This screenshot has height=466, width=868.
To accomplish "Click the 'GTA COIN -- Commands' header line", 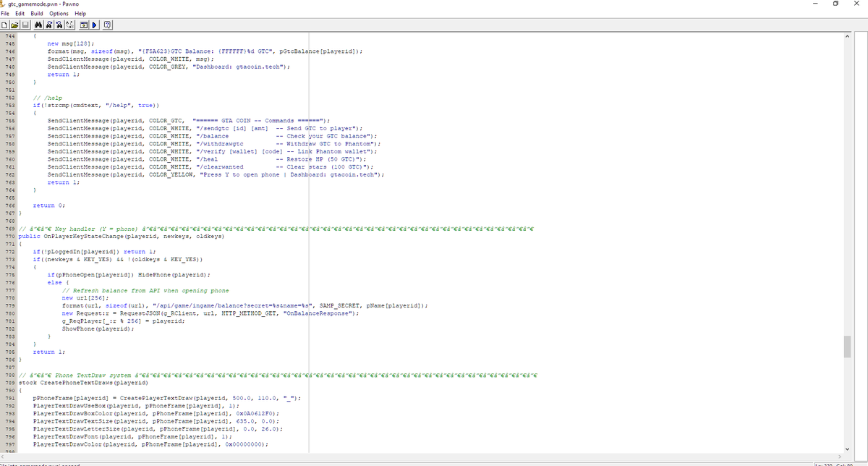I will [190, 121].
